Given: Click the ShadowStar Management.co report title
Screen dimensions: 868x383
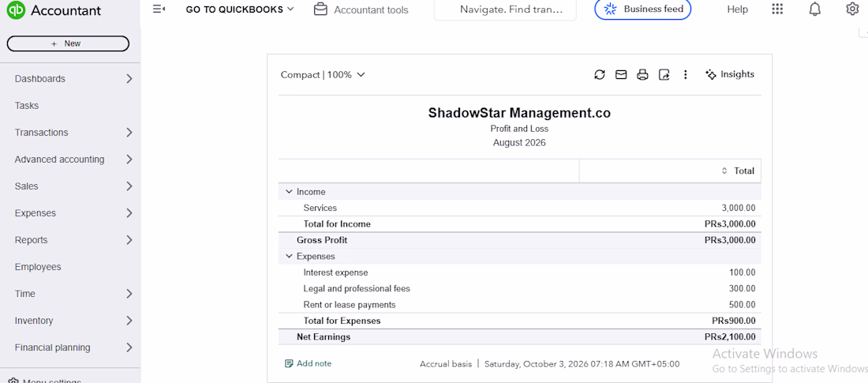Looking at the screenshot, I should [x=519, y=113].
